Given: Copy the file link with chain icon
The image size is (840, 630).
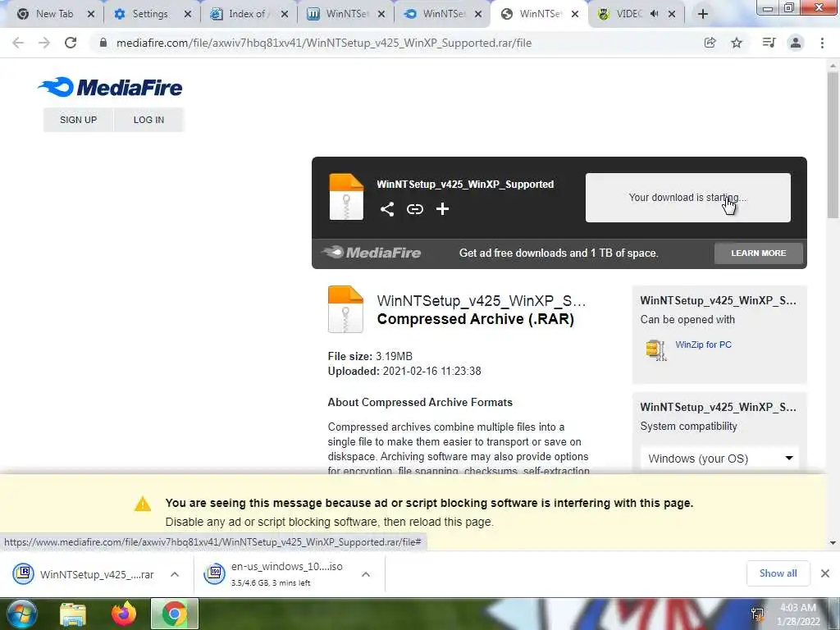Looking at the screenshot, I should click(414, 209).
